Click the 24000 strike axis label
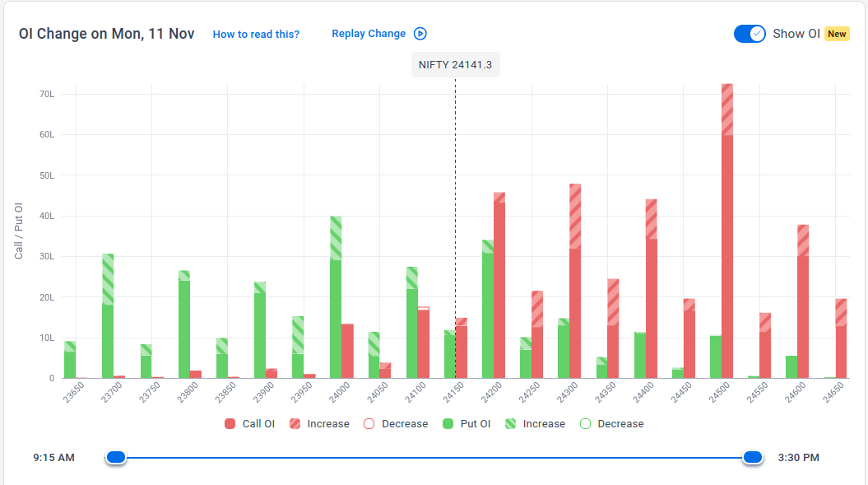This screenshot has height=485, width=868. click(339, 392)
